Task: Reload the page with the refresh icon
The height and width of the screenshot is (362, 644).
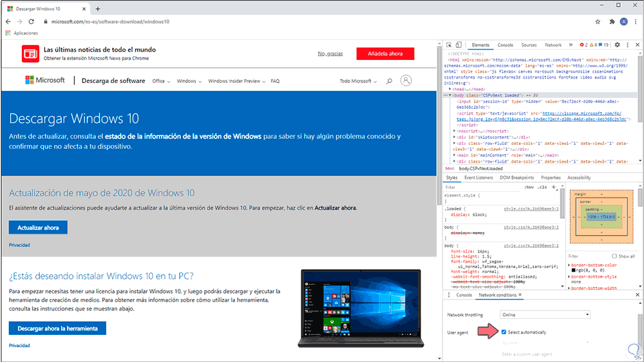Action: 31,21
